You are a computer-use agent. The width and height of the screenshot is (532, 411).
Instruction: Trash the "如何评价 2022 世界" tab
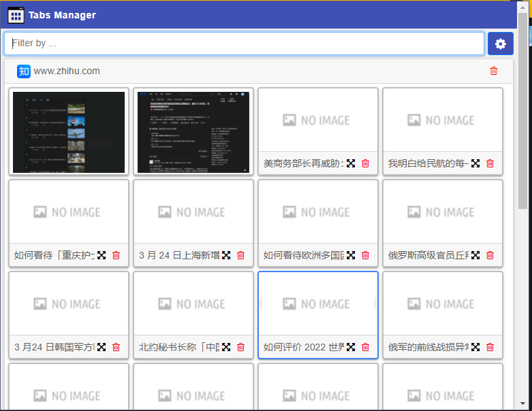(x=365, y=347)
